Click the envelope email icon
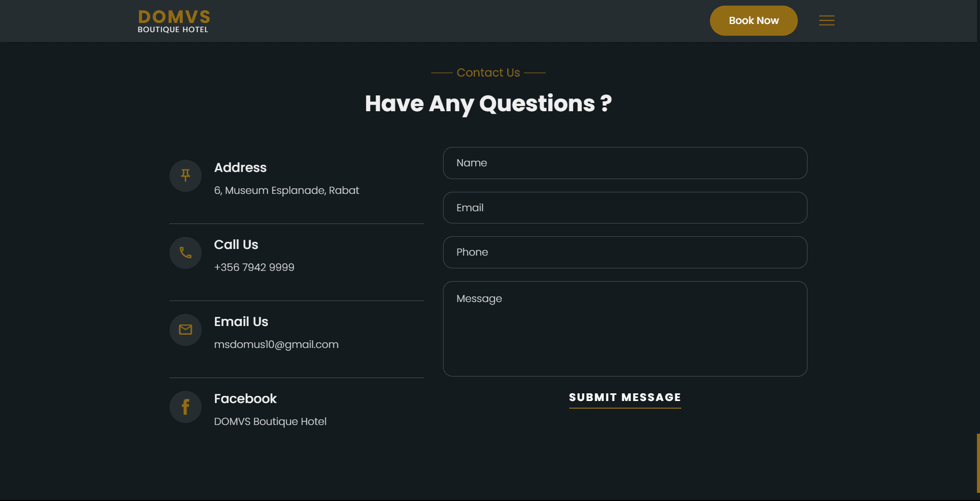The height and width of the screenshot is (501, 980). [185, 330]
